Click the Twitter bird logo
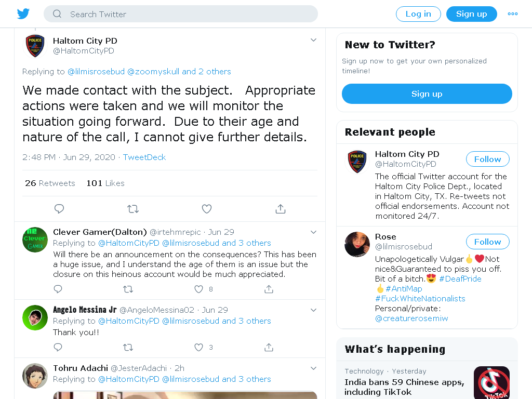The width and height of the screenshot is (532, 399). pyautogui.click(x=23, y=14)
